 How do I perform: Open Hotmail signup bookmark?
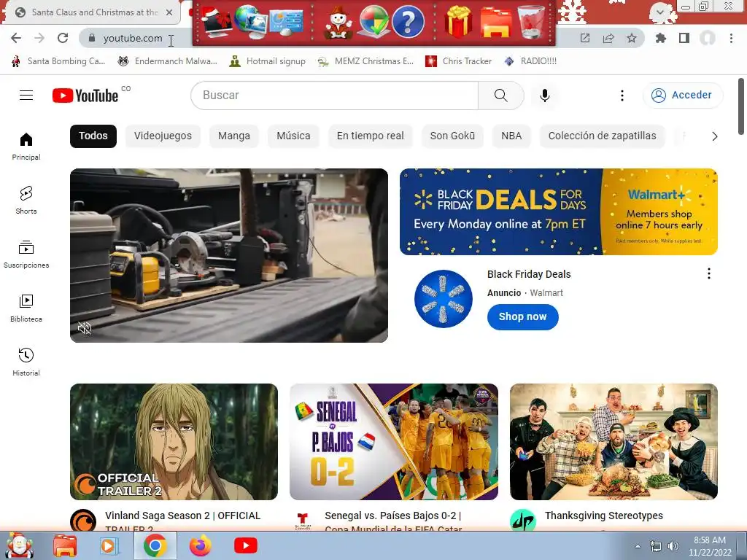point(267,61)
